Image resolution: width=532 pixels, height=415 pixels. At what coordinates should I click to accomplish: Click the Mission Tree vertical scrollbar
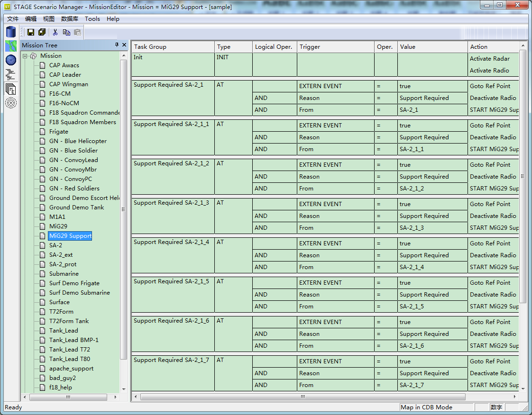click(123, 209)
